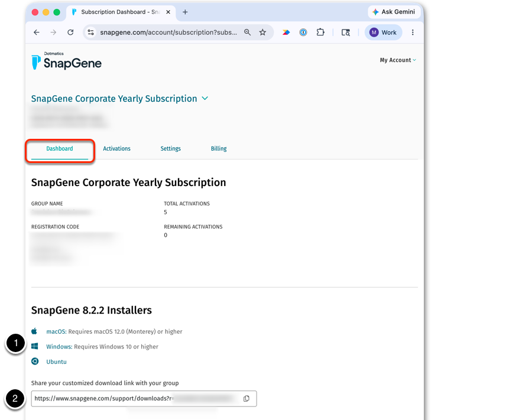Image resolution: width=519 pixels, height=420 pixels.
Task: Click the TOTAL ACTIVATIONS value 5
Action: (x=166, y=212)
